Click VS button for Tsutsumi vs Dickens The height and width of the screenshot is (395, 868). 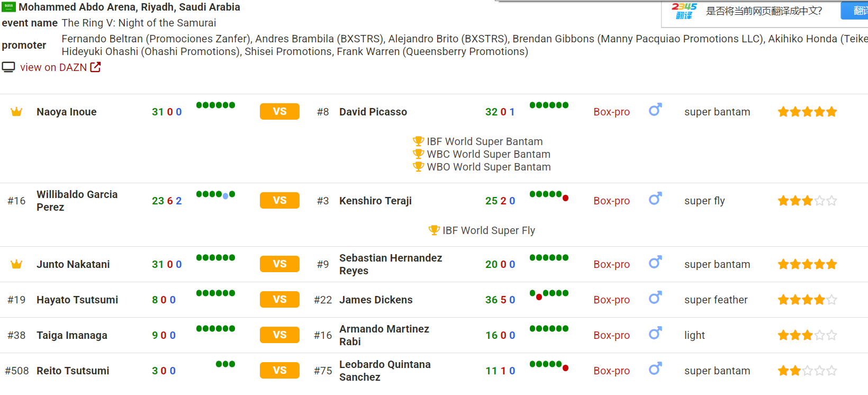click(279, 300)
